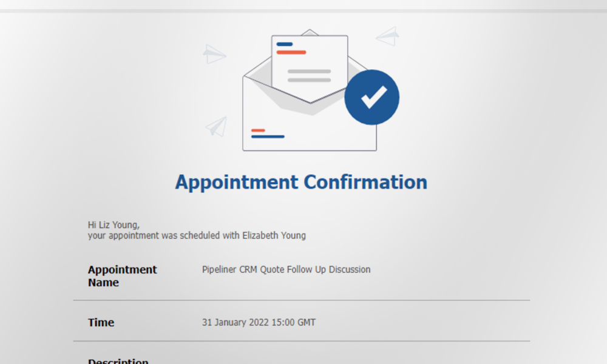
Task: Click the Appointment Name label
Action: pos(122,276)
